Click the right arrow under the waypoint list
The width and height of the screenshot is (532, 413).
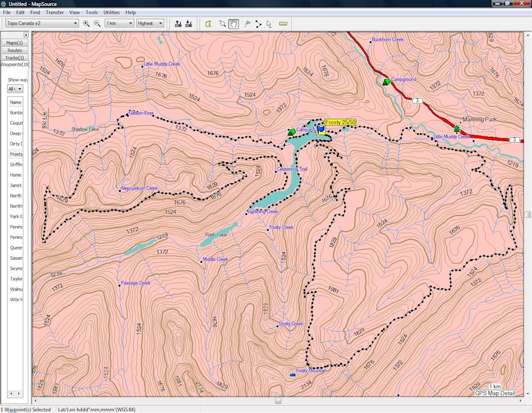coord(19,393)
